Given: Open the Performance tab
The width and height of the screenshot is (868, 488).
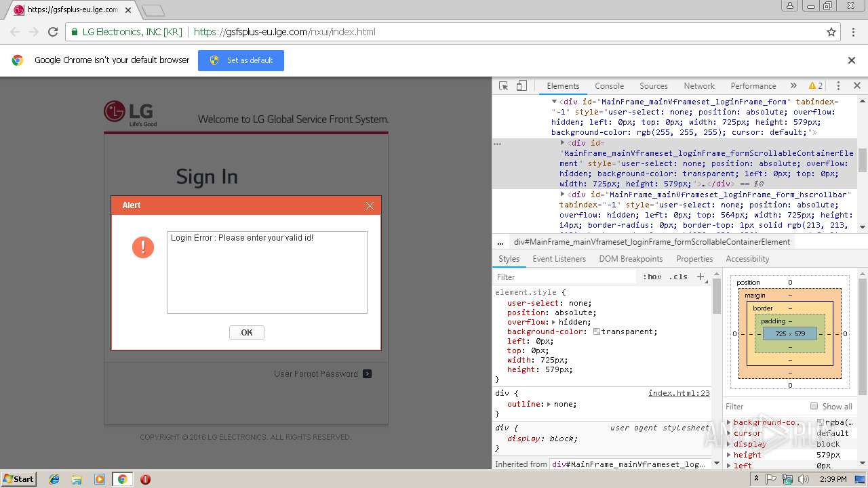Looking at the screenshot, I should [753, 86].
